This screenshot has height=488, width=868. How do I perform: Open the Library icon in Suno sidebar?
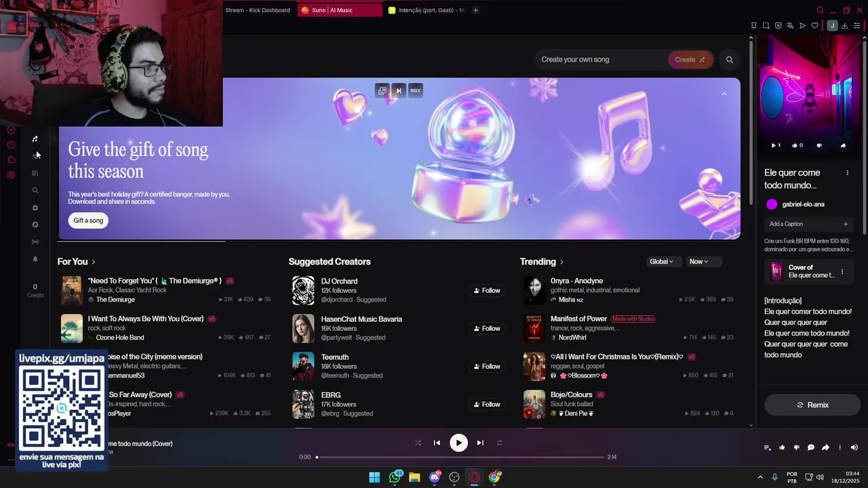pos(35,174)
